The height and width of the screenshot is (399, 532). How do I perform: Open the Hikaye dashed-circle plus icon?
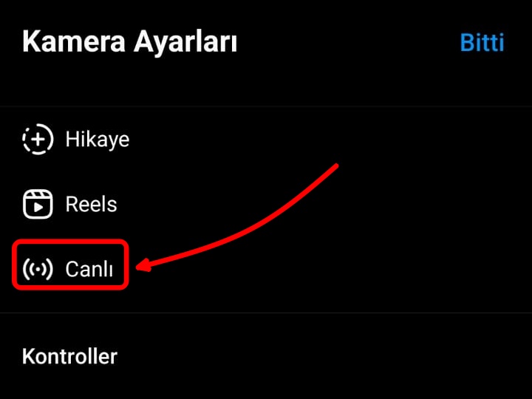tap(38, 139)
